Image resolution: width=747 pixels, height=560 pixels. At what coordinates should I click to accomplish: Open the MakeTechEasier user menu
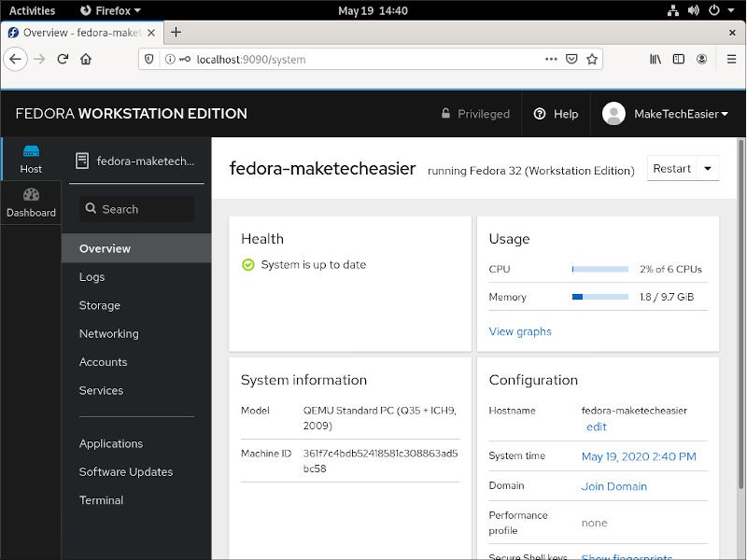(665, 114)
